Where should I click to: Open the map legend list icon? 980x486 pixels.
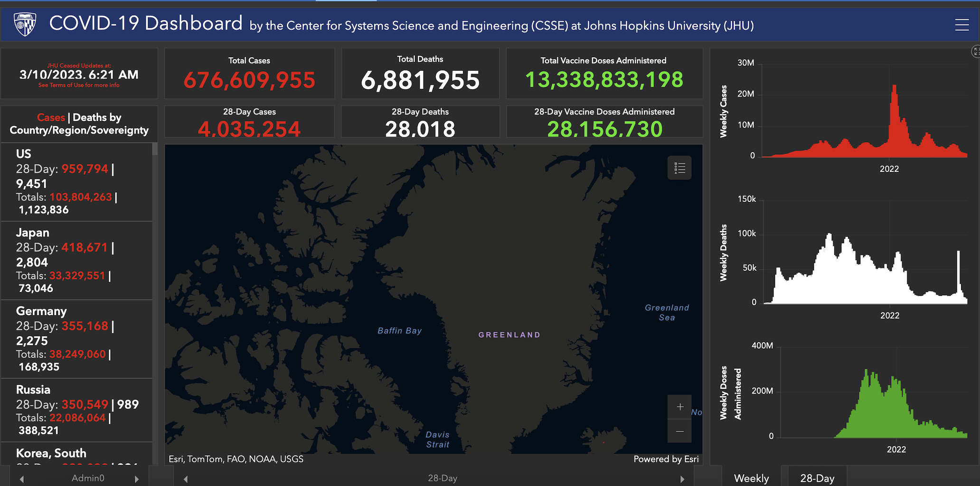click(679, 168)
